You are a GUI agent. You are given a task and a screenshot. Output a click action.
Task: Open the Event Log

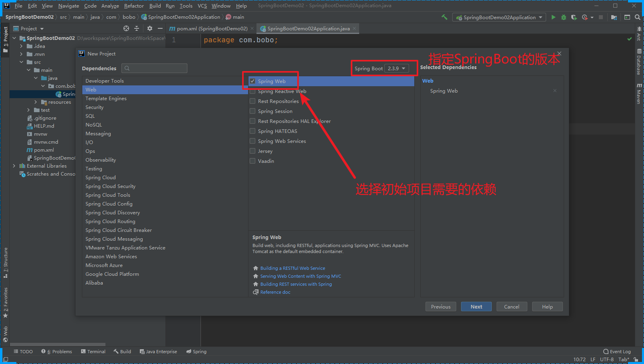tap(617, 352)
